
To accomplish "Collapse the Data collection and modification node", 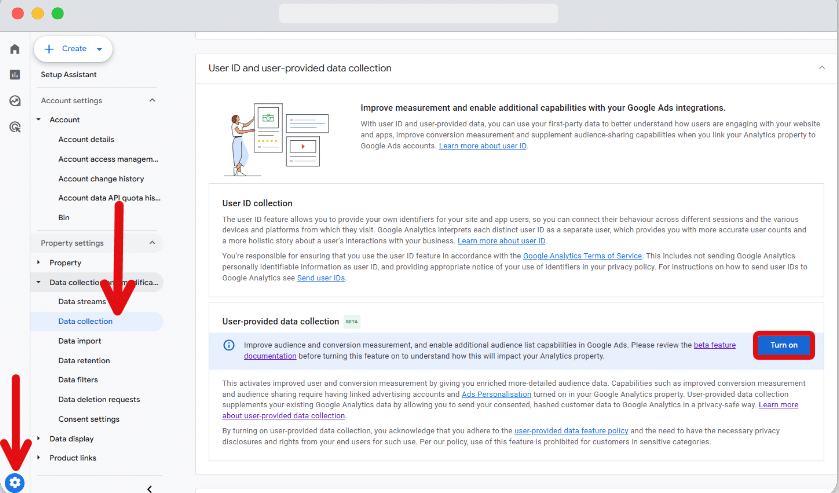I will (x=39, y=282).
